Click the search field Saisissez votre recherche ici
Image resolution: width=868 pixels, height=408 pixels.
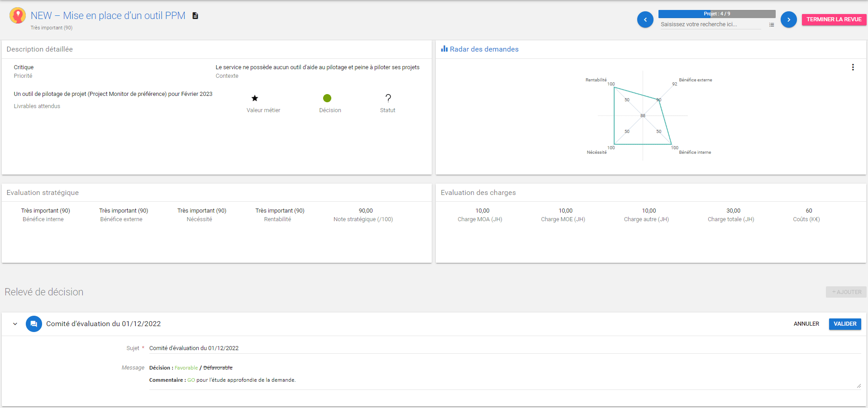coord(711,24)
